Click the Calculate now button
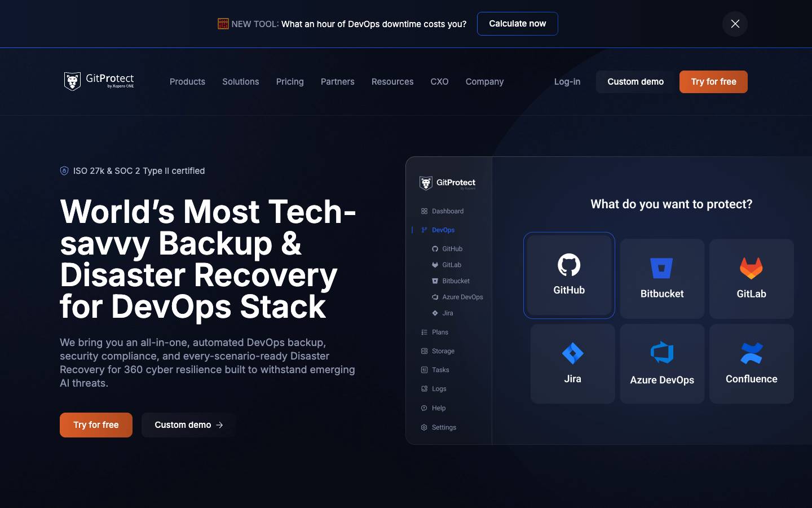 coord(517,24)
